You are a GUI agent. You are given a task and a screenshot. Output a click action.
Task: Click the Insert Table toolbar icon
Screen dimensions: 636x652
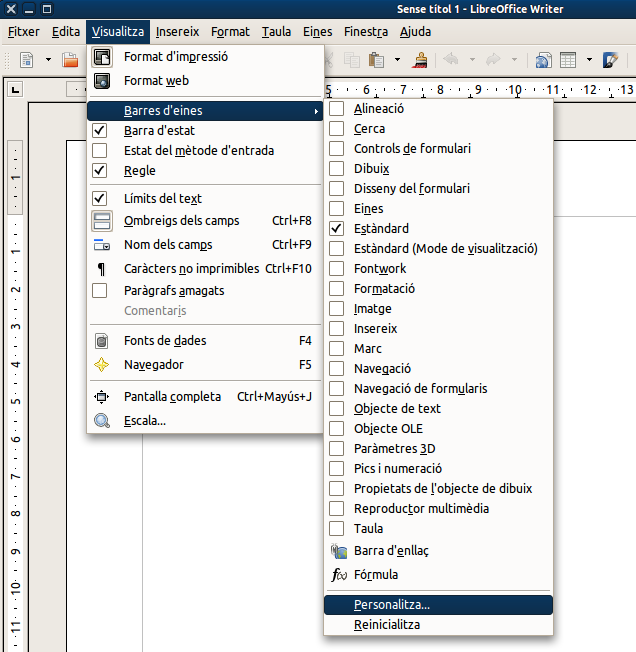pyautogui.click(x=568, y=60)
